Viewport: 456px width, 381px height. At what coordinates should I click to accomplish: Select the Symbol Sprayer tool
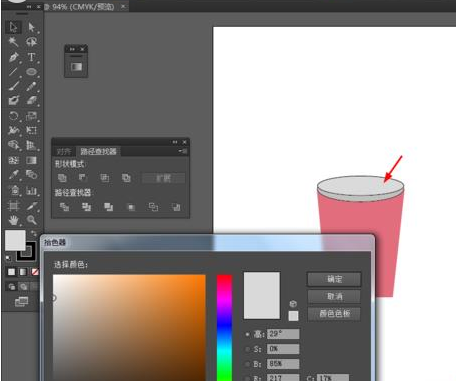13,191
